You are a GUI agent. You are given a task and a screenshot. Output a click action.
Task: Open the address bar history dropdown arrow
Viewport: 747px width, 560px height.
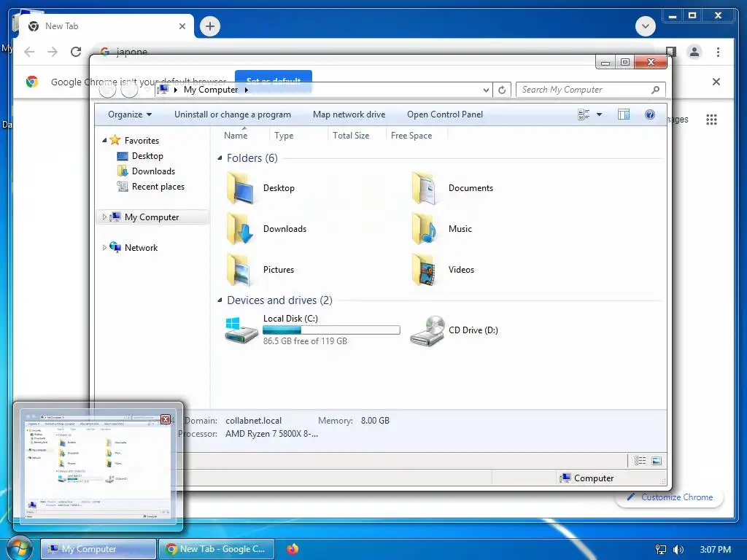tap(485, 90)
